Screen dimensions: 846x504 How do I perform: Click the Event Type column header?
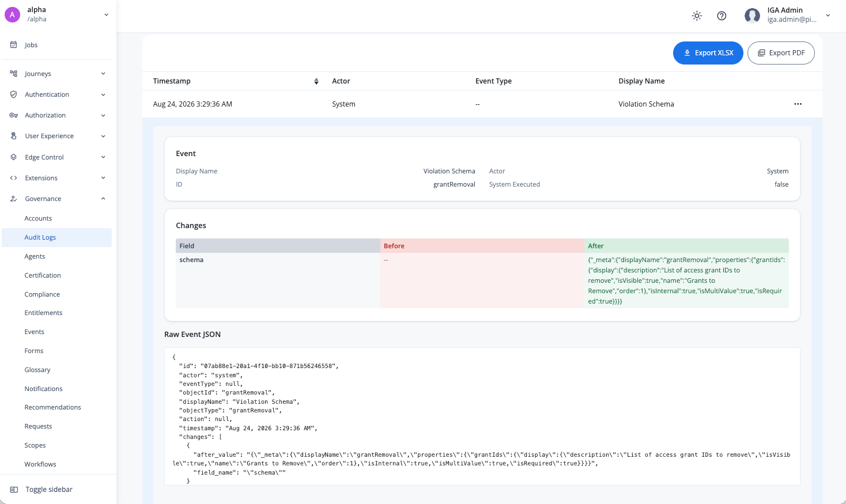tap(493, 81)
